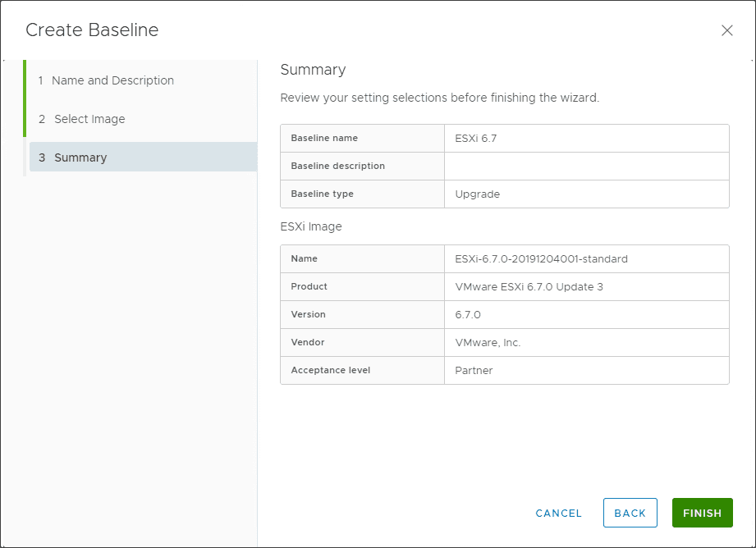Click the Create Baseline dialog title
Screen dimensions: 756x548
pyautogui.click(x=92, y=30)
